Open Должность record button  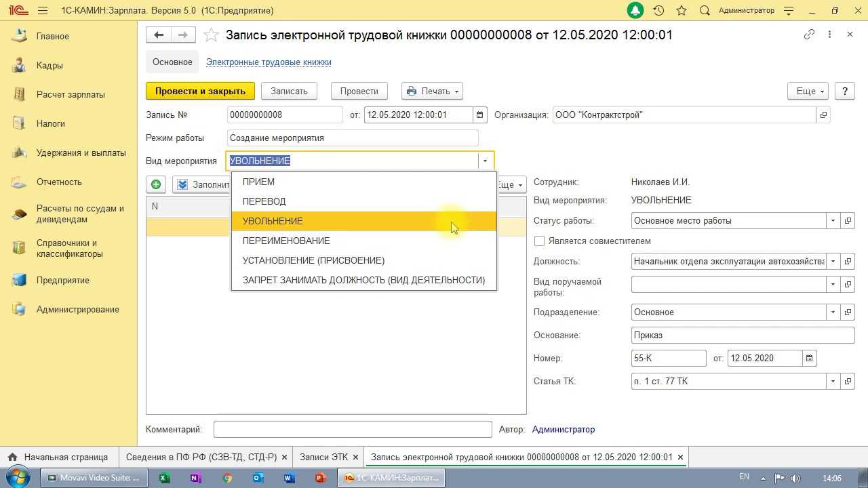pyautogui.click(x=848, y=262)
